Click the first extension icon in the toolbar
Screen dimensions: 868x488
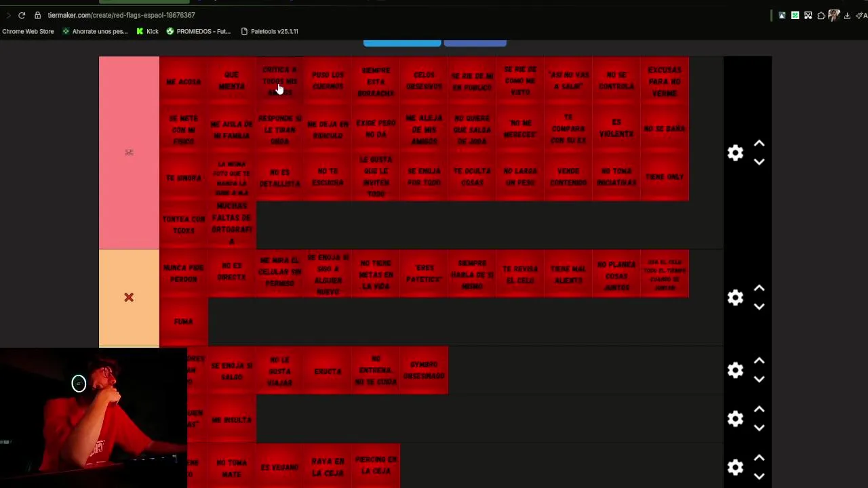click(x=782, y=15)
